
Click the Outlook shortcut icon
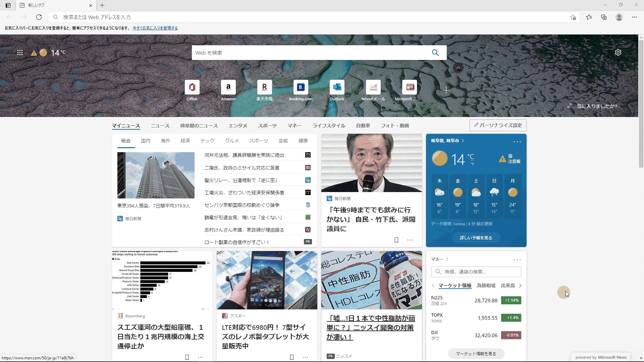click(337, 86)
